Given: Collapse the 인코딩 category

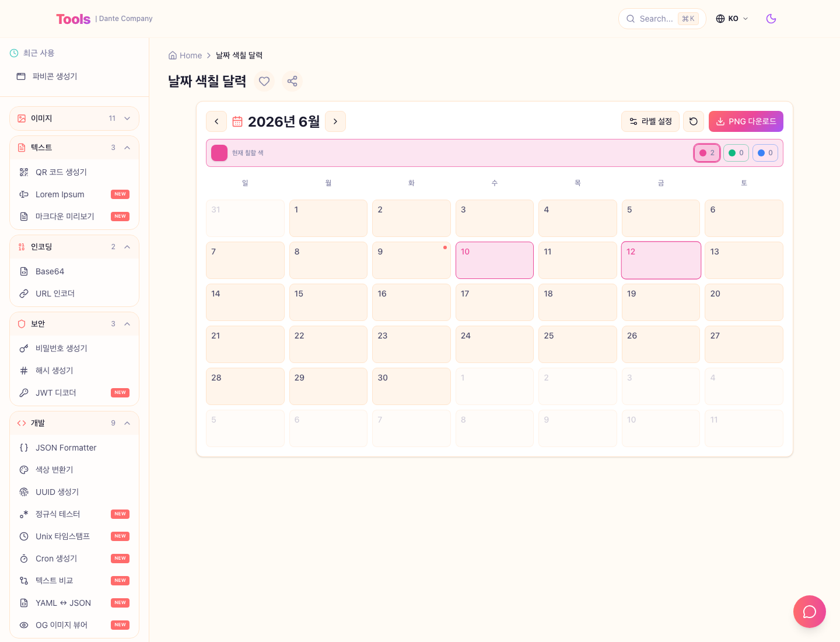Looking at the screenshot, I should pyautogui.click(x=75, y=247).
